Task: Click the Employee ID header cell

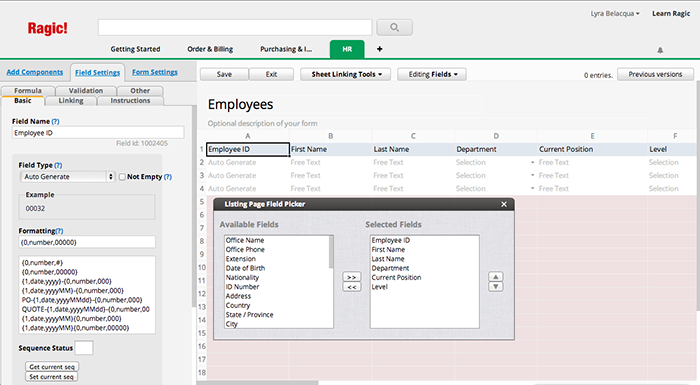Action: pyautogui.click(x=247, y=149)
